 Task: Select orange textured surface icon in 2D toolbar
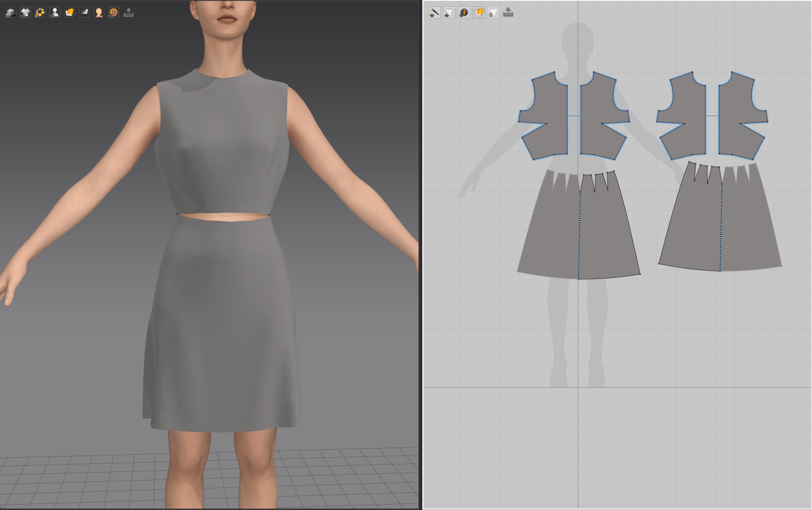pos(479,12)
